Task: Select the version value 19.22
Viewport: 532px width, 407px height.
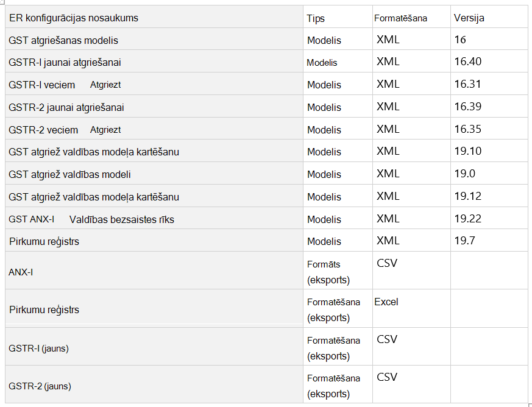Action: click(468, 218)
